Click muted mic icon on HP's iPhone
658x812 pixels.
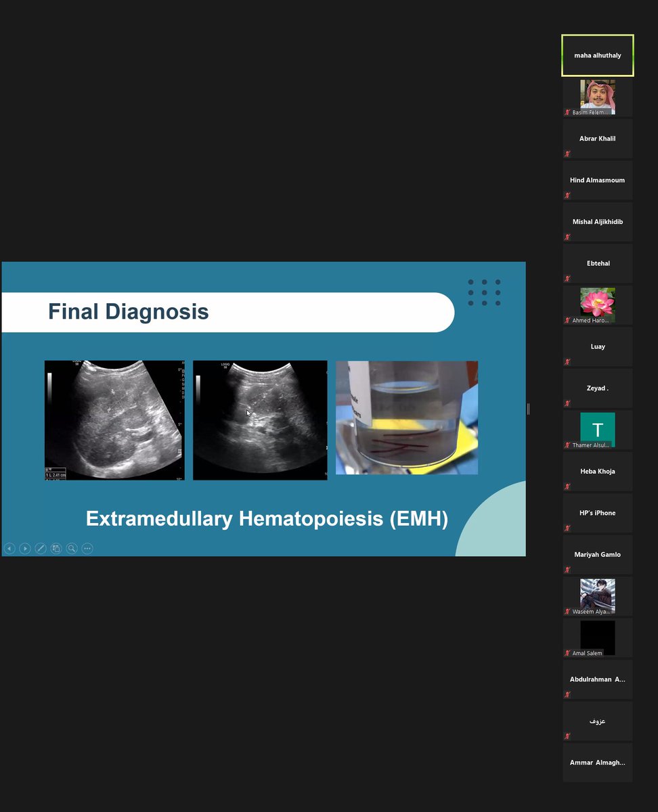[568, 528]
